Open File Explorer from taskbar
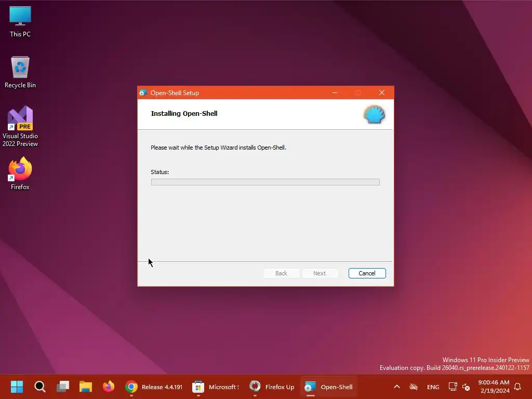532x399 pixels. tap(86, 387)
